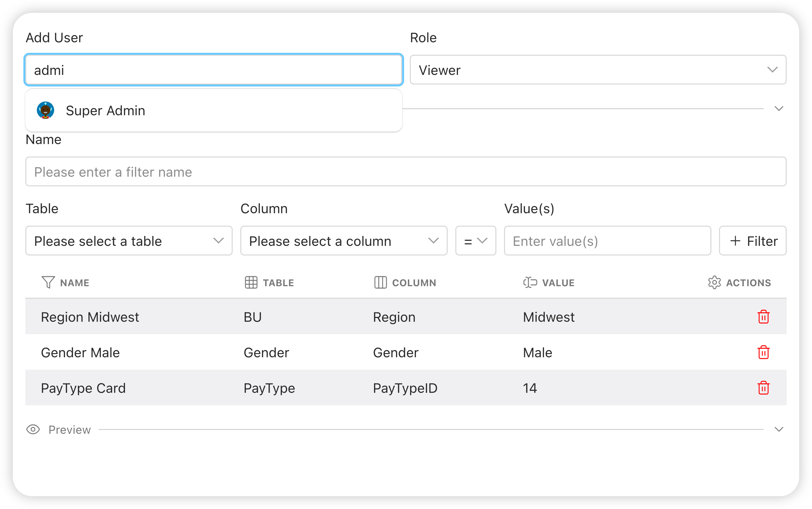Viewport: 812px width, 509px height.
Task: Toggle the Preview eye icon
Action: 33,430
